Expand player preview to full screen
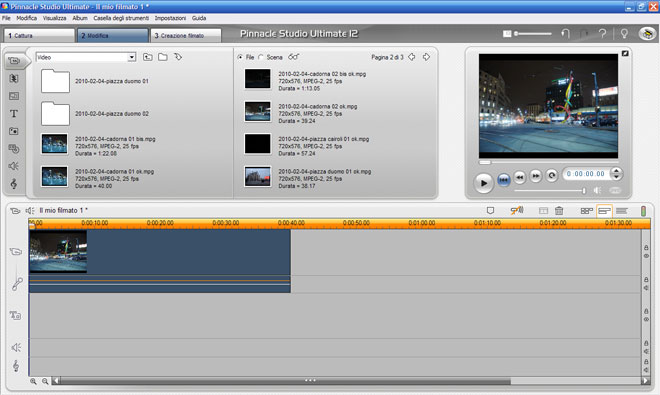The image size is (660, 395). pos(625,53)
